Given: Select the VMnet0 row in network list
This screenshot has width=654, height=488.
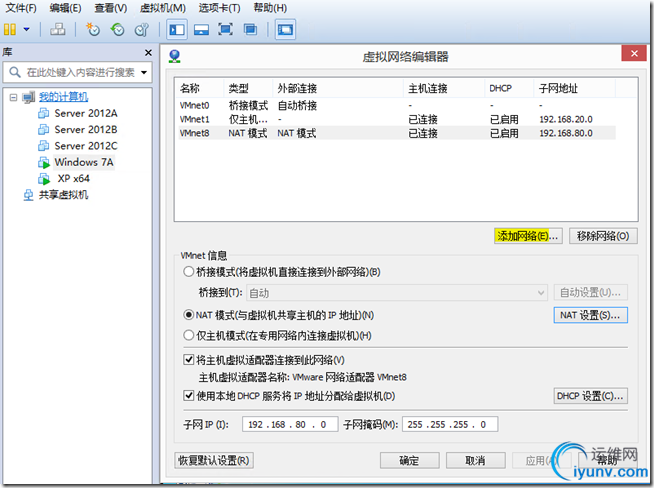Looking at the screenshot, I should click(x=397, y=106).
